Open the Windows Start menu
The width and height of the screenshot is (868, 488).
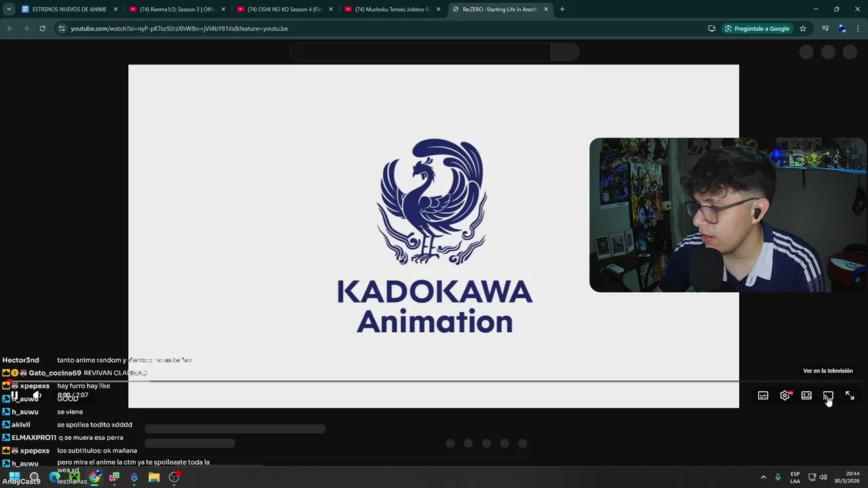pyautogui.click(x=14, y=477)
